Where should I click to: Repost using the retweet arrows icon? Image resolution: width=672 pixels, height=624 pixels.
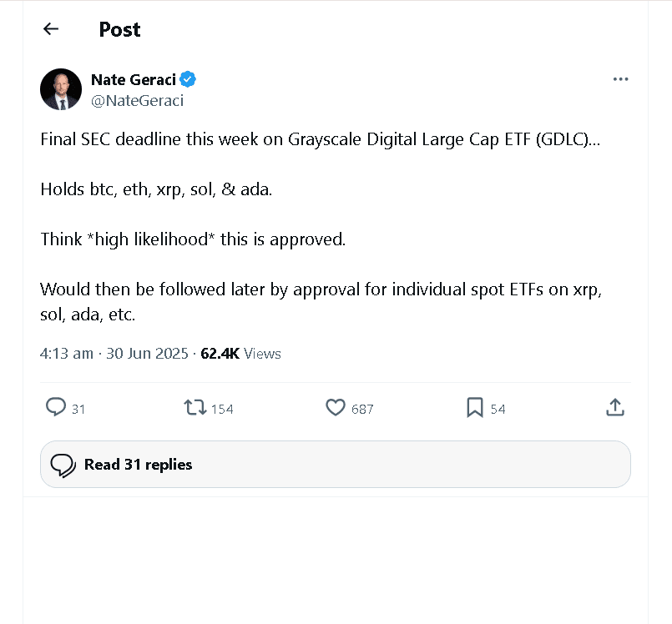195,407
